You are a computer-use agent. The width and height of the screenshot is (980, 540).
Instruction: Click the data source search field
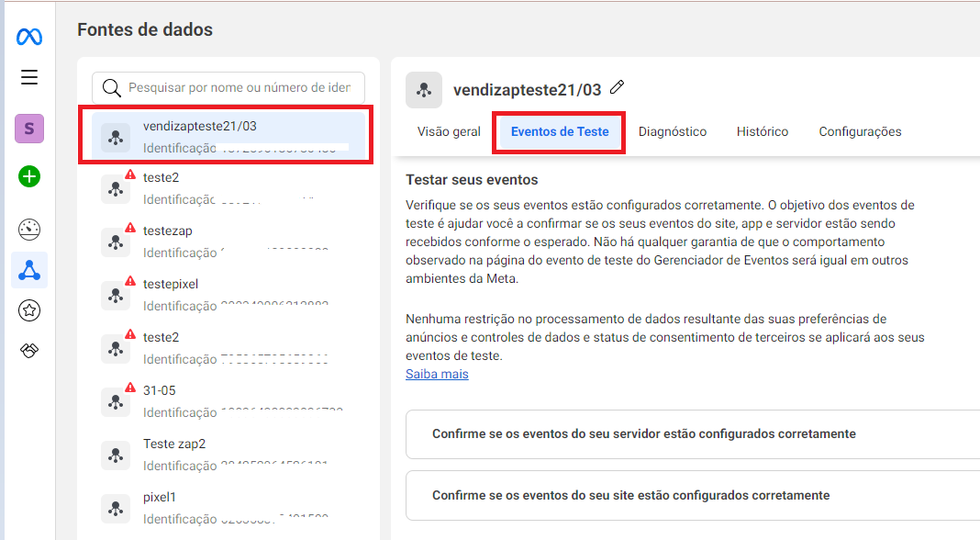(239, 88)
